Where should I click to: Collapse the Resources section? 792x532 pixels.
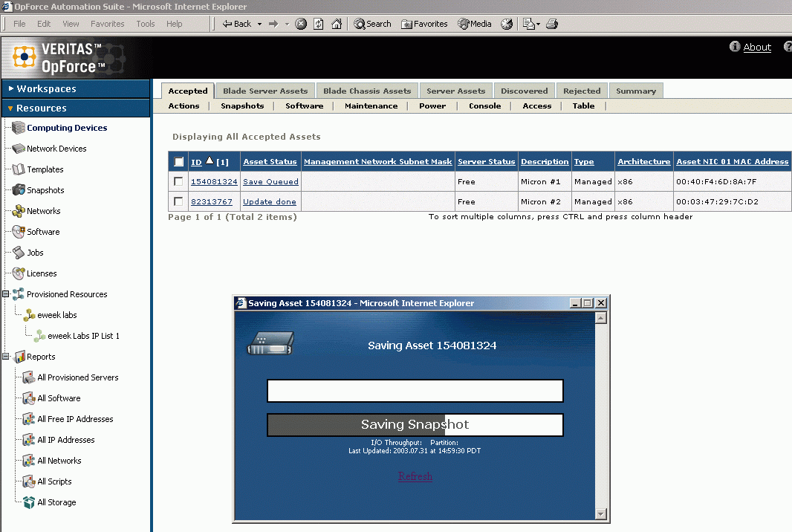(10, 108)
